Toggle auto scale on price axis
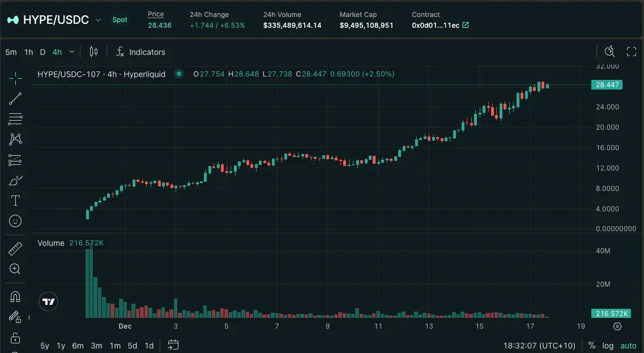644x353 pixels. coord(628,346)
